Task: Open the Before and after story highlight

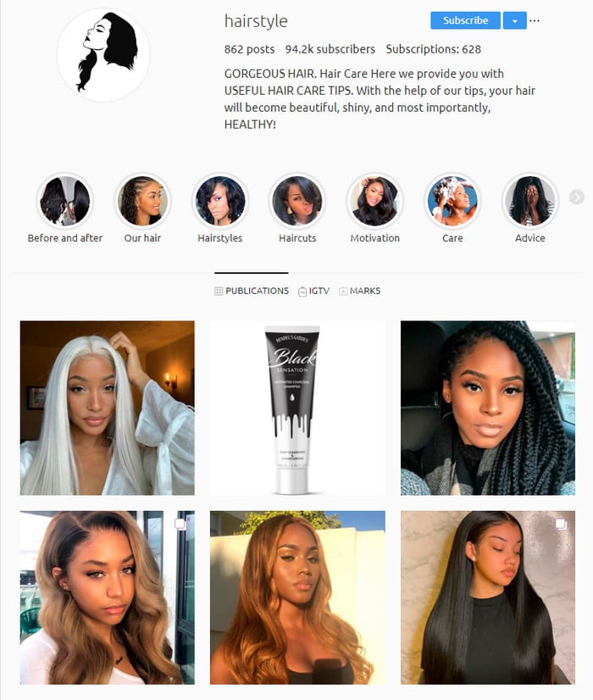Action: tap(65, 201)
